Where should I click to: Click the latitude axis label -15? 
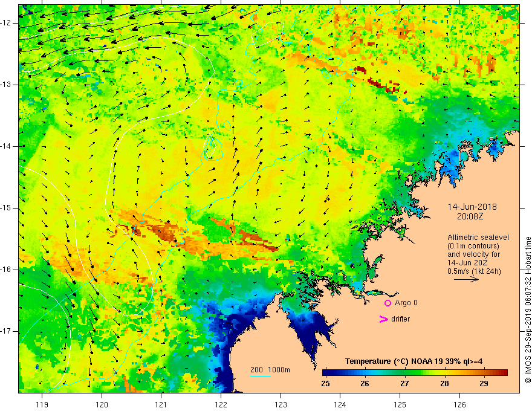tap(6, 208)
